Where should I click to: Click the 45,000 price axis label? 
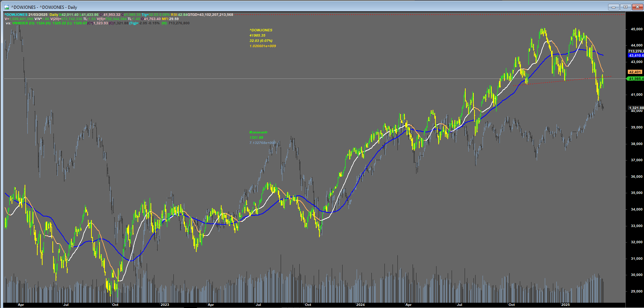point(637,29)
